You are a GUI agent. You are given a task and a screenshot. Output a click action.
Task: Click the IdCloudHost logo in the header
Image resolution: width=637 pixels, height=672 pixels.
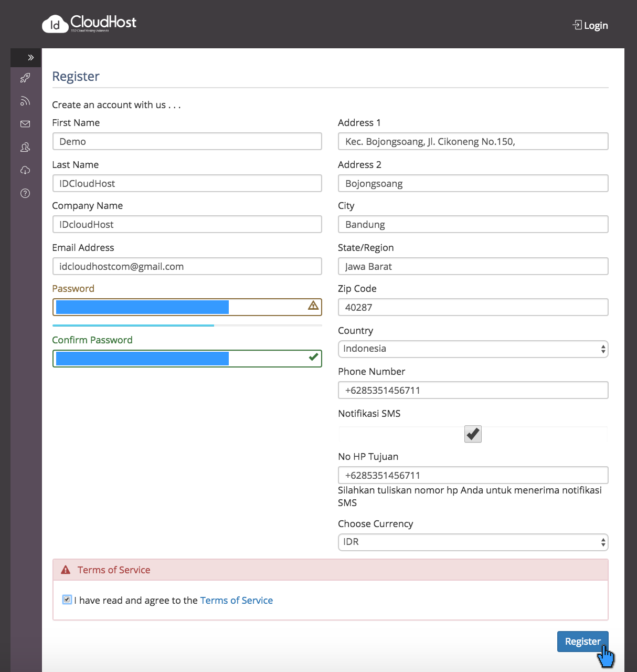pos(88,23)
